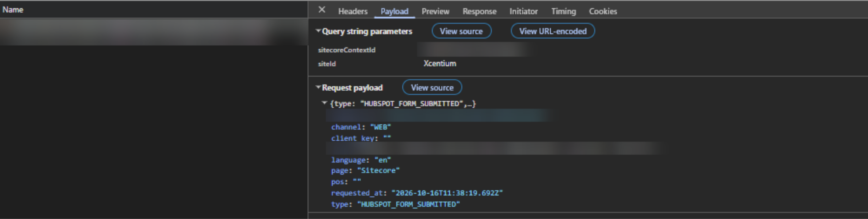
Task: Click the requested_at timestamp row
Action: point(417,193)
